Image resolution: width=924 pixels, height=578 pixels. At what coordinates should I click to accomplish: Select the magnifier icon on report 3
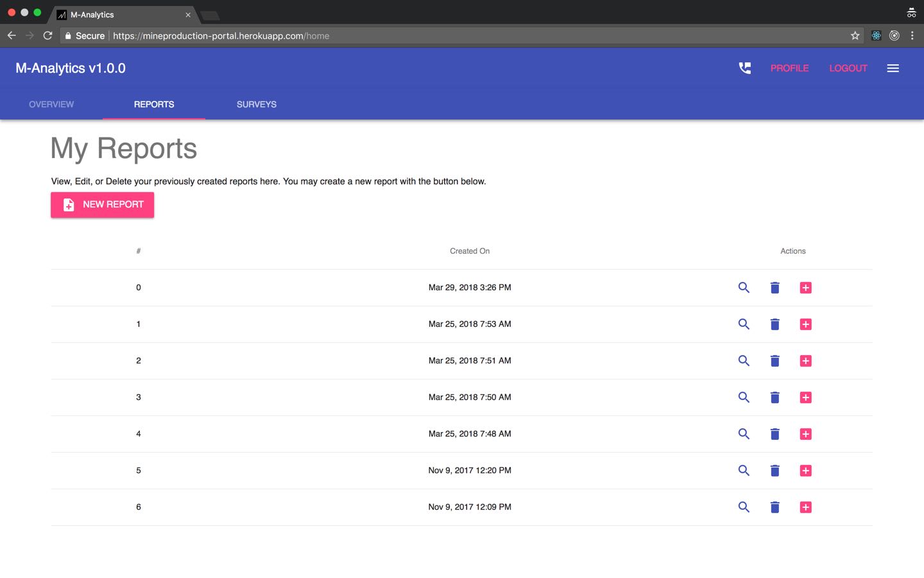point(744,397)
